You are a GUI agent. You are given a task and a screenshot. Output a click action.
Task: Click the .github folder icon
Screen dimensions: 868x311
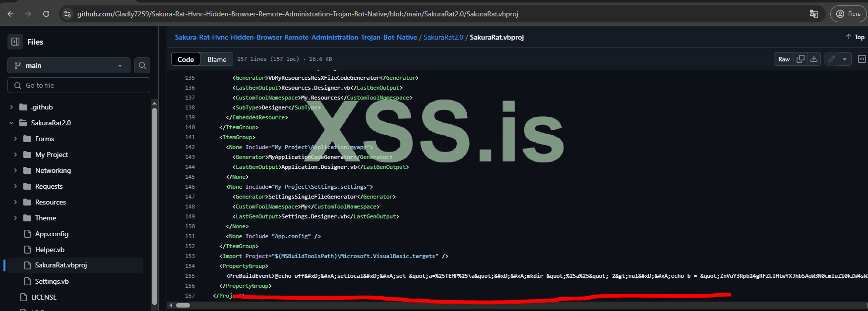point(23,107)
